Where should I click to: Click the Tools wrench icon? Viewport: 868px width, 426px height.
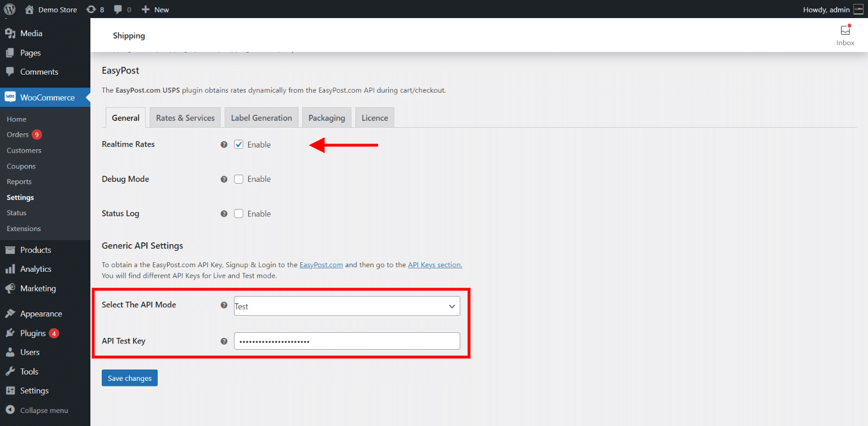(x=10, y=371)
